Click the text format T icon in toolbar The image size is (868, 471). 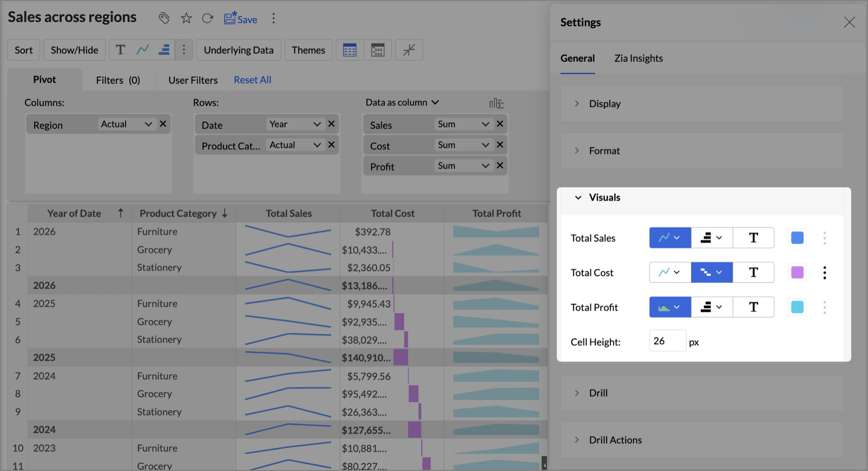121,50
